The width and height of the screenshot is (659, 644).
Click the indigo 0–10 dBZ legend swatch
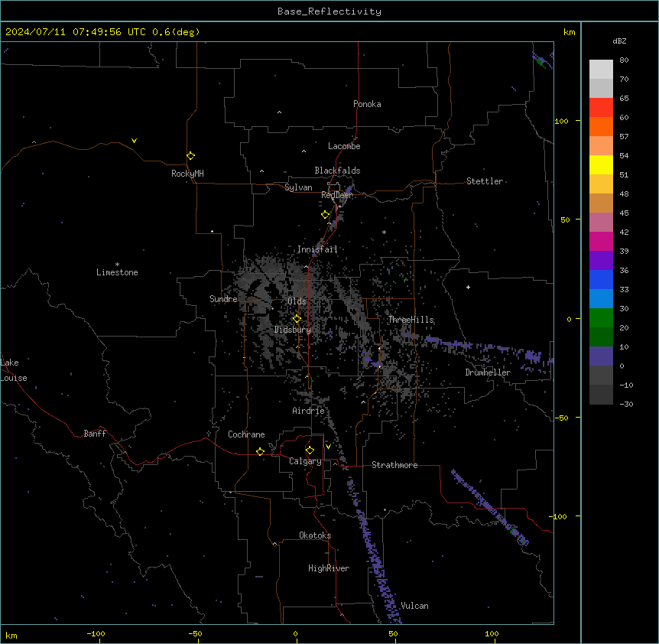click(x=601, y=356)
